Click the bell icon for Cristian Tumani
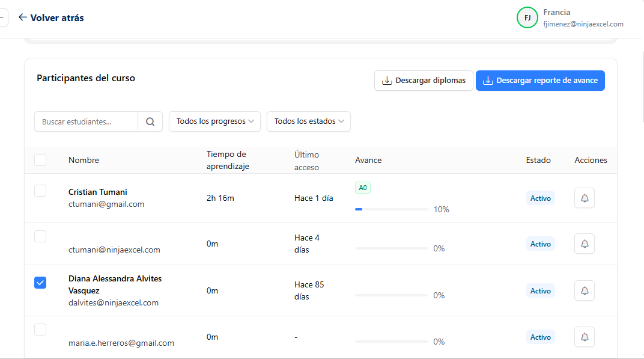 coord(585,198)
